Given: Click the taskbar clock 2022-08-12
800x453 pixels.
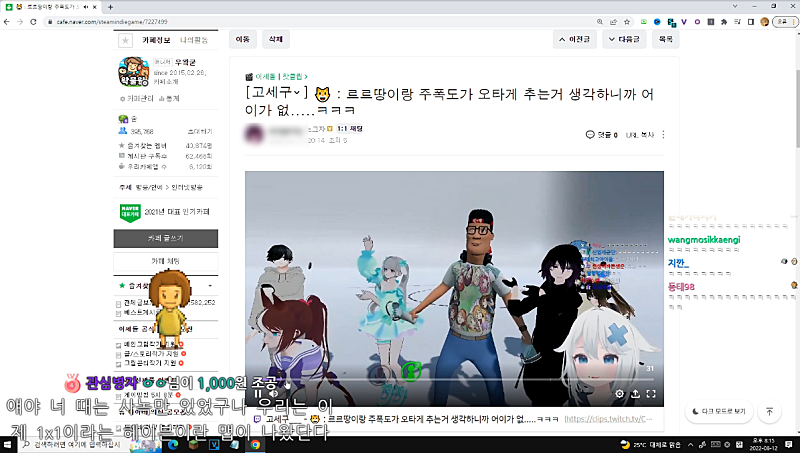Looking at the screenshot, I should 764,444.
